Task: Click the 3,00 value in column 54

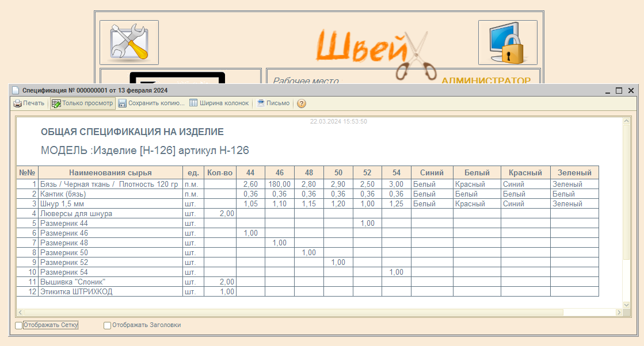Action: pos(397,184)
